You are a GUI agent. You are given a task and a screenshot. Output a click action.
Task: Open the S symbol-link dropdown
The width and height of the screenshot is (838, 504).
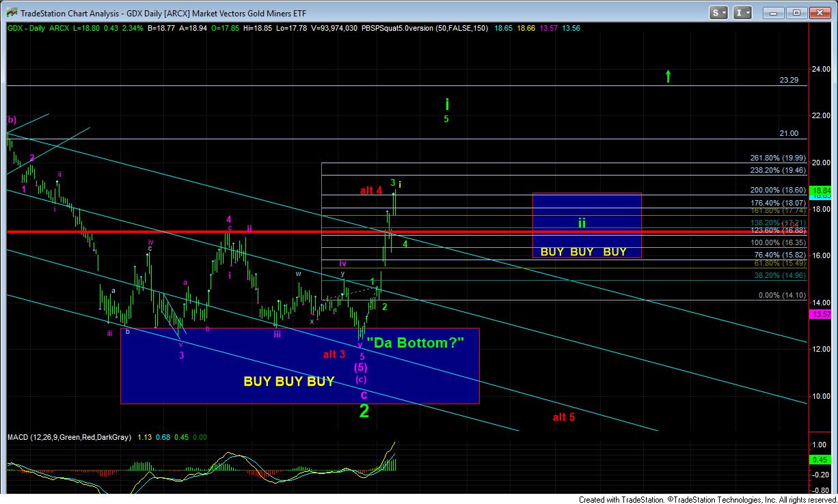coord(719,12)
